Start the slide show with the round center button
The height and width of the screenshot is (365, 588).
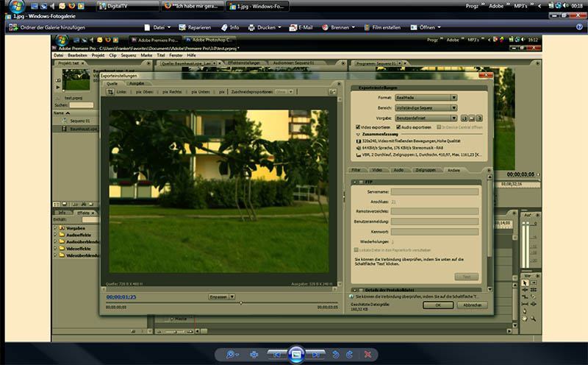tap(296, 354)
